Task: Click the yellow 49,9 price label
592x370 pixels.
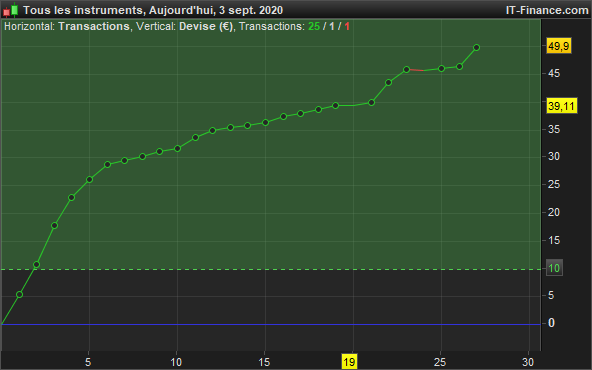Action: pos(559,46)
